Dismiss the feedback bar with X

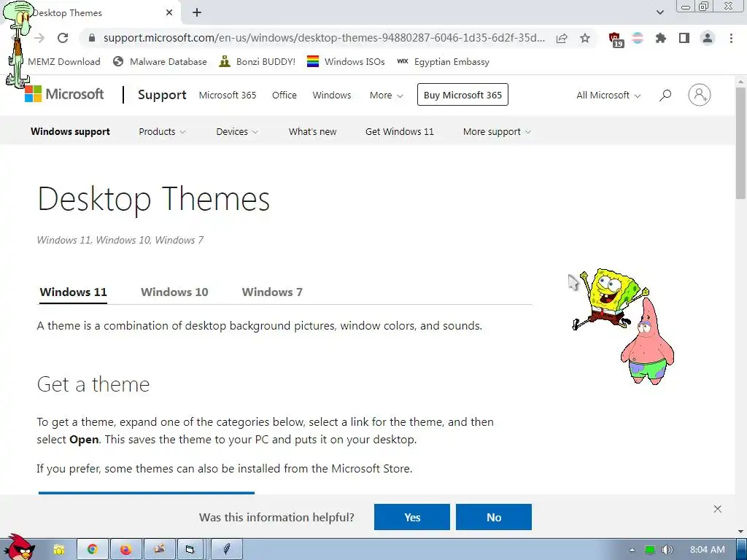[718, 509]
